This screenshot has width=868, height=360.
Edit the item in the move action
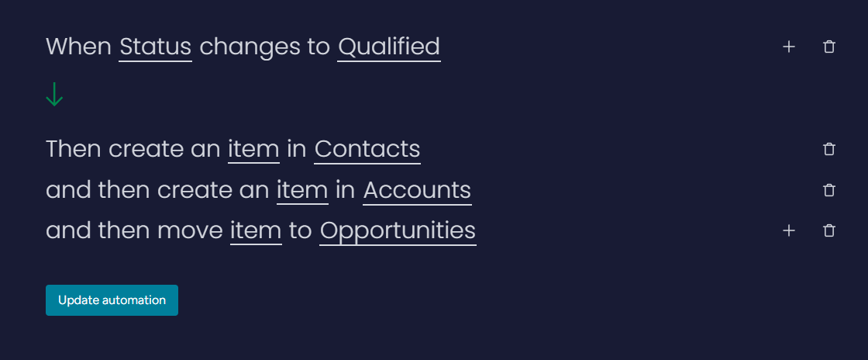point(256,230)
